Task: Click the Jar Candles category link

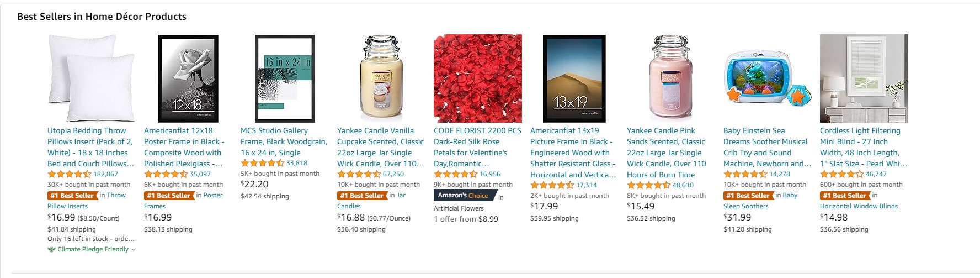Action: click(x=349, y=206)
